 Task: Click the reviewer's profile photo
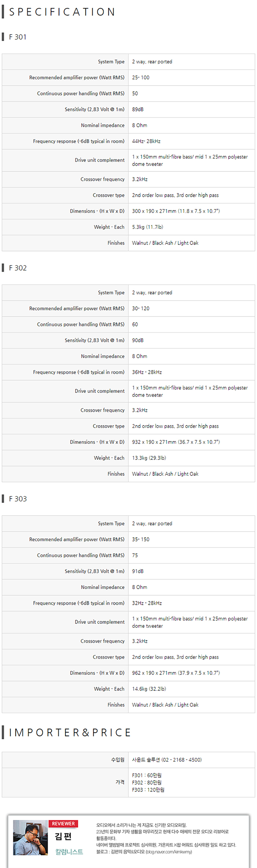click(x=30, y=838)
